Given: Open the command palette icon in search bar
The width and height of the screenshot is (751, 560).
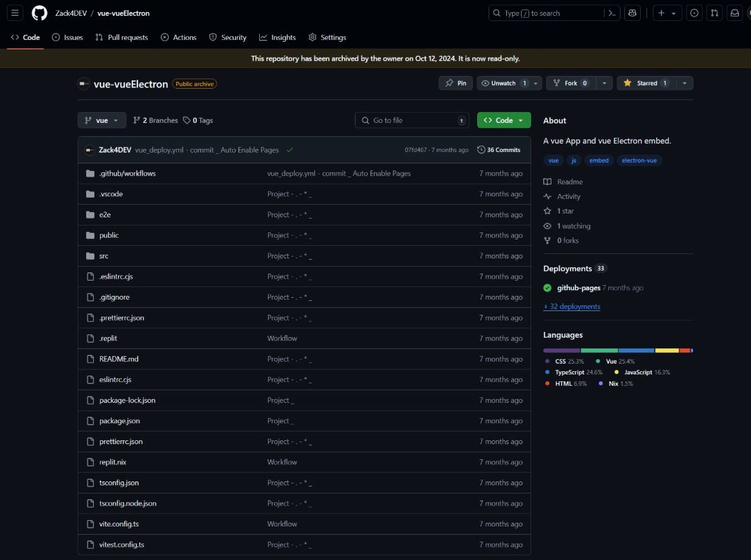Looking at the screenshot, I should (x=612, y=13).
